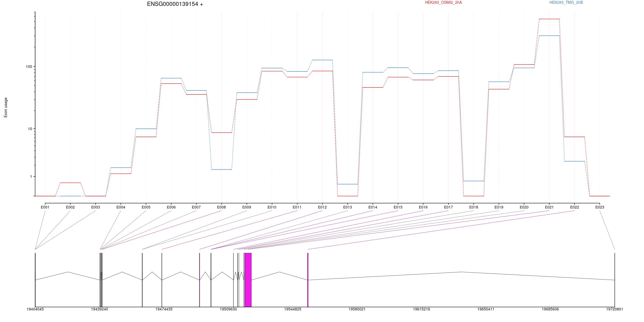Click exon label E007

click(196, 207)
